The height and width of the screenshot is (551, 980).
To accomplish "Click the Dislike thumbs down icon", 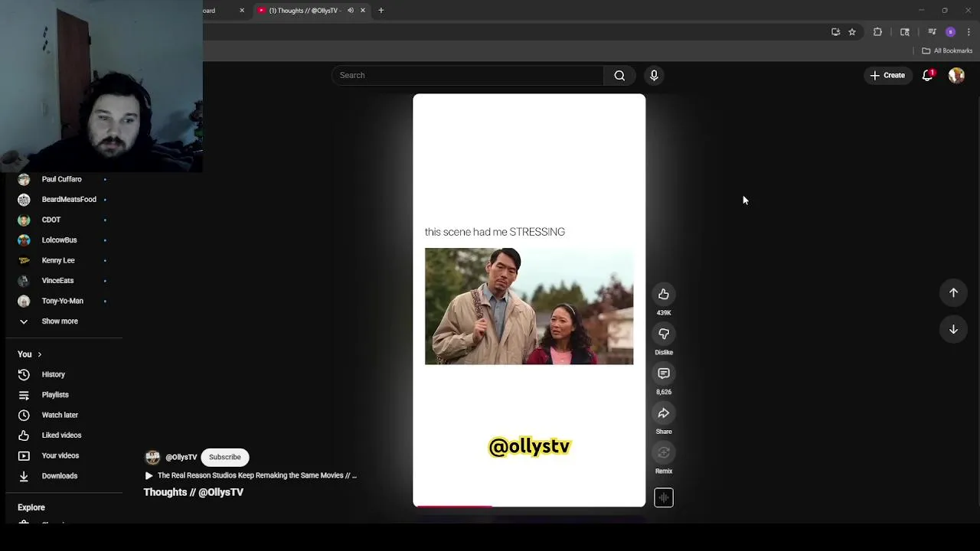I will (664, 334).
